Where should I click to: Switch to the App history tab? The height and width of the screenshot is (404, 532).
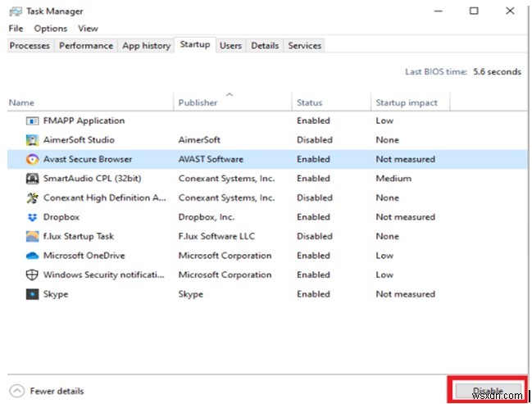(x=147, y=45)
